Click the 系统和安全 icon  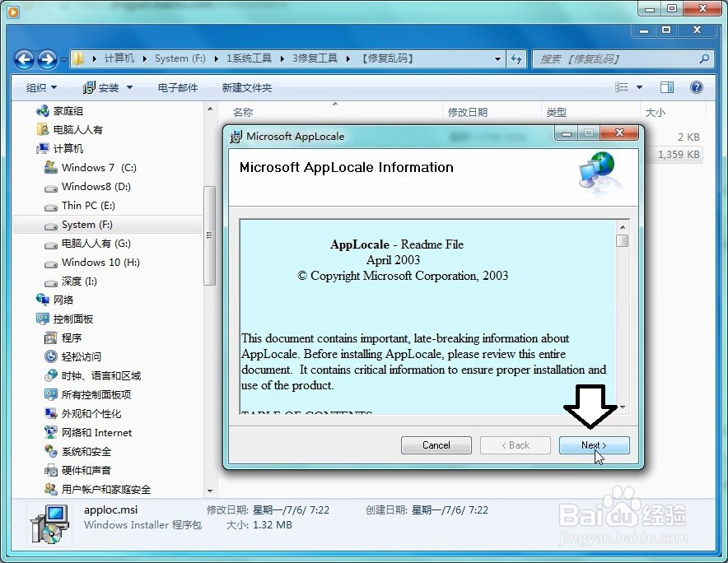click(x=50, y=451)
